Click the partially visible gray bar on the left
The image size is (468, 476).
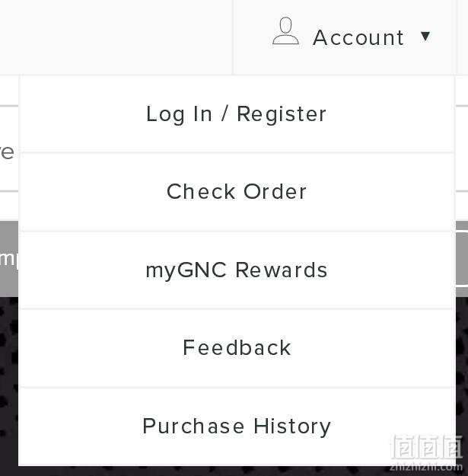pyautogui.click(x=9, y=259)
